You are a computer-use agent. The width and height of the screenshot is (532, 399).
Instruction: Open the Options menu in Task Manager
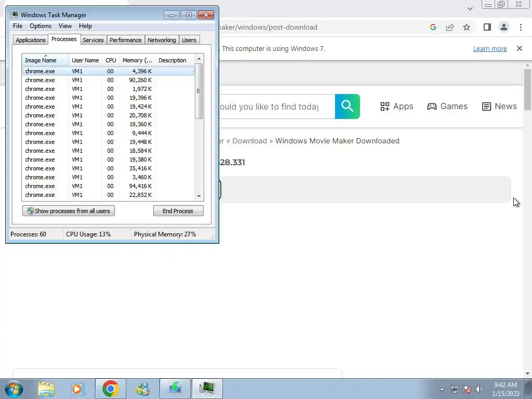41,26
